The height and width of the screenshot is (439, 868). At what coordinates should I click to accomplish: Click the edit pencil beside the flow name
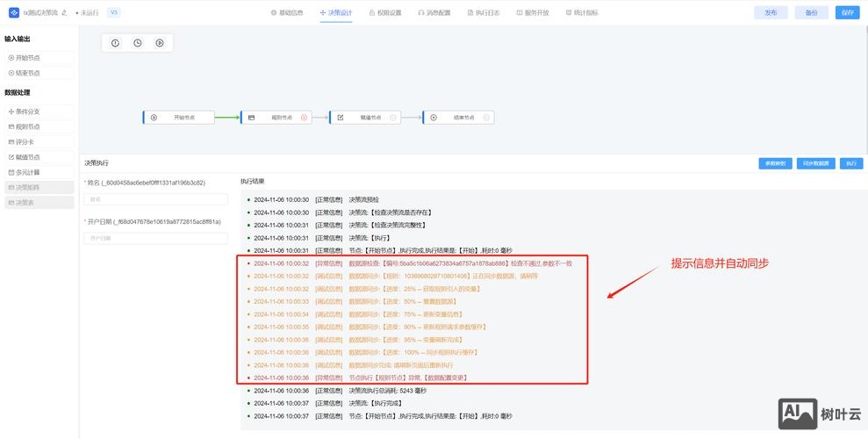65,13
